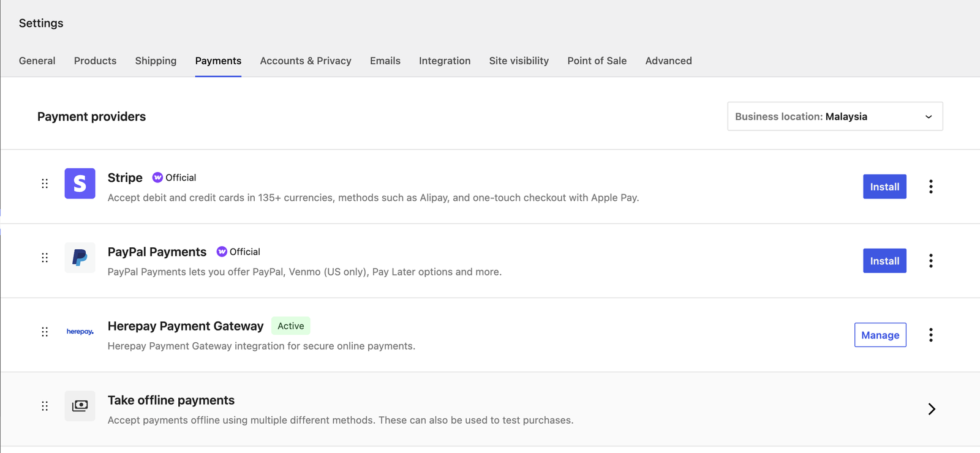Install PayPal Payments provider
This screenshot has height=453, width=980.
coord(884,261)
